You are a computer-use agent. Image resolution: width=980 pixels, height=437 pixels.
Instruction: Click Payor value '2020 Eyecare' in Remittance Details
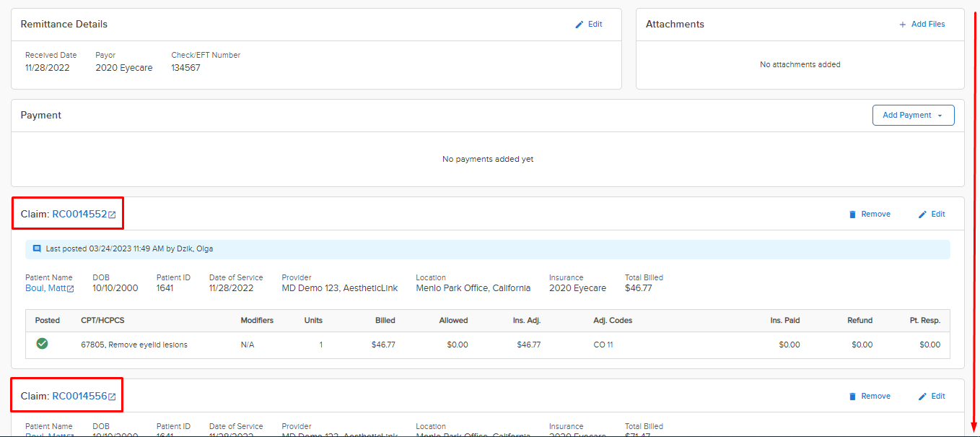point(124,68)
